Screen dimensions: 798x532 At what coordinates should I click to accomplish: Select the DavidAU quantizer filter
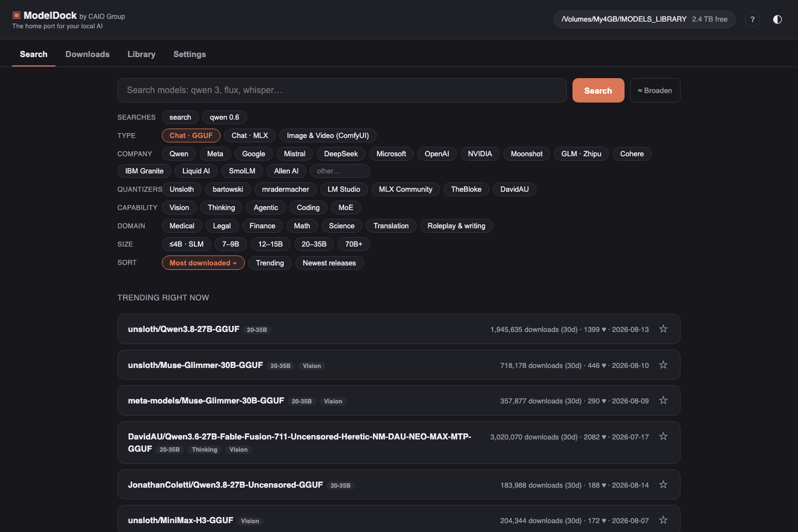[x=514, y=190]
